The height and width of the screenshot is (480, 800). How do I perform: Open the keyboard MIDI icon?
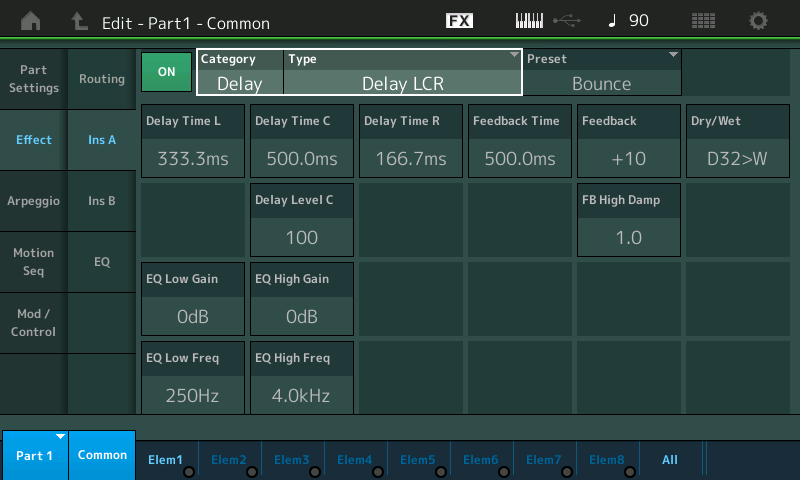click(532, 21)
